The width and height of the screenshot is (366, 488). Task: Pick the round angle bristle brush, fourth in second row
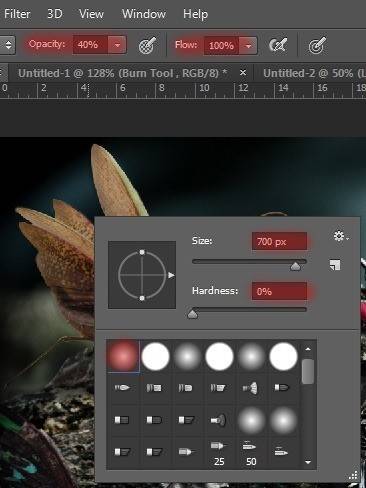pyautogui.click(x=218, y=388)
